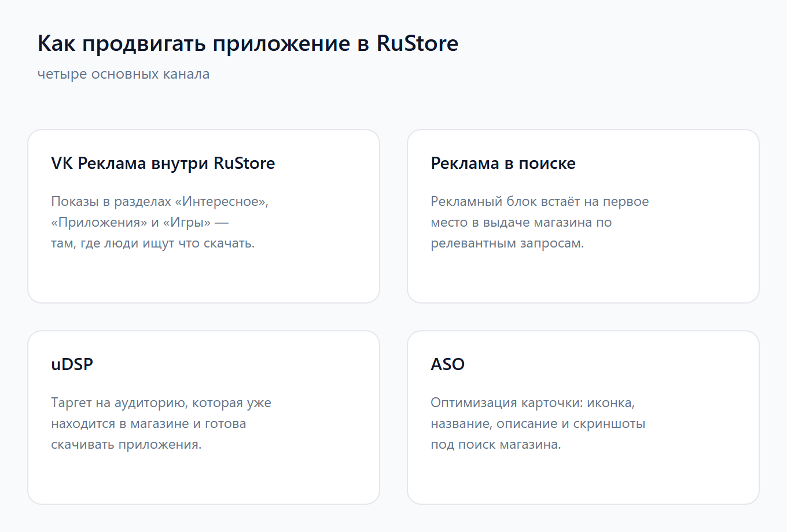Click the text «под поиск магазина»

pyautogui.click(x=495, y=445)
